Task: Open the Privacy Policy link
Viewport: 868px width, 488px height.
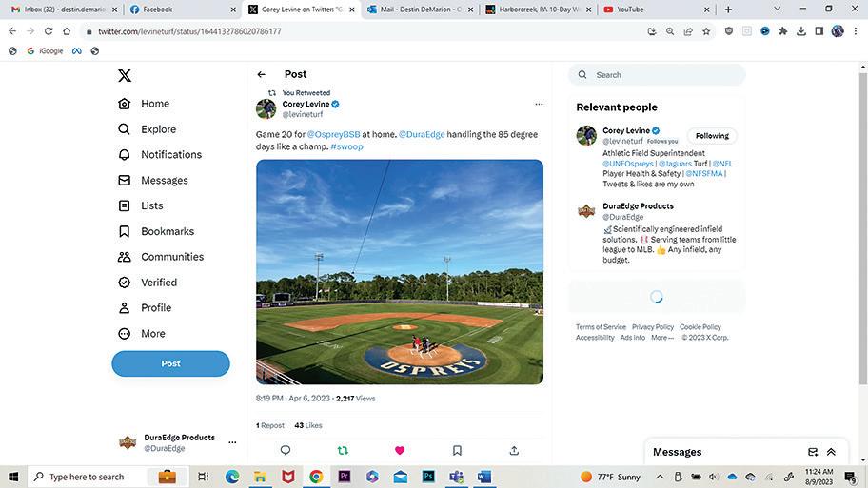Action: [653, 327]
